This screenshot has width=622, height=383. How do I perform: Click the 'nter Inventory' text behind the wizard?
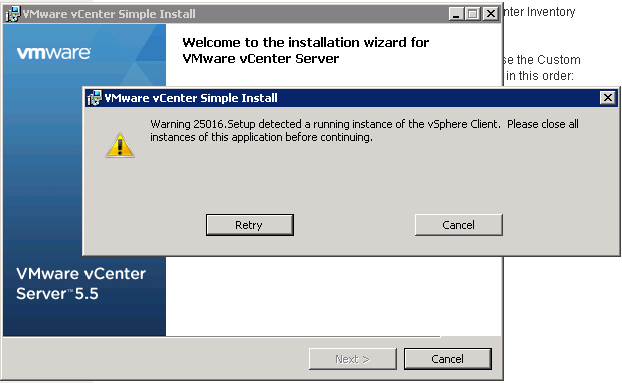click(x=539, y=12)
